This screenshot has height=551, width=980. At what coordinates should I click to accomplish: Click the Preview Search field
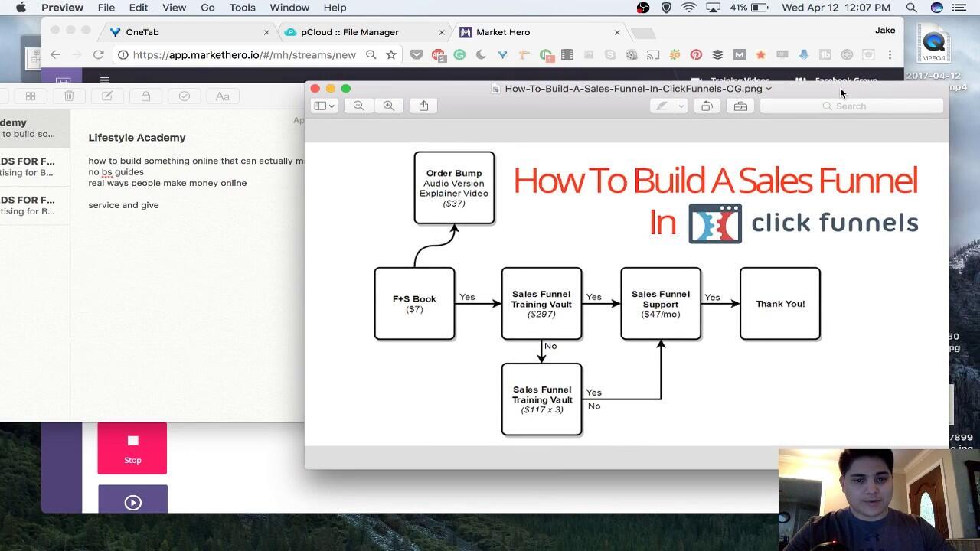pos(851,106)
